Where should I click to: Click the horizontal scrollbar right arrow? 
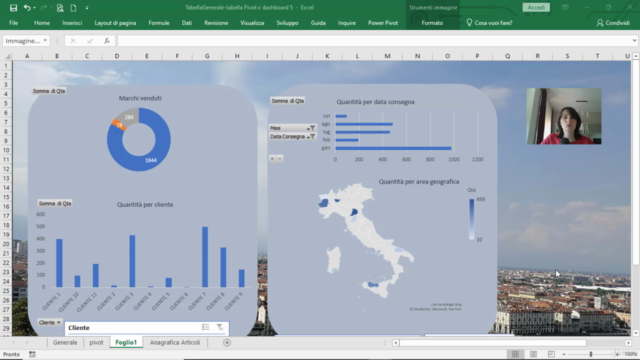(x=629, y=343)
